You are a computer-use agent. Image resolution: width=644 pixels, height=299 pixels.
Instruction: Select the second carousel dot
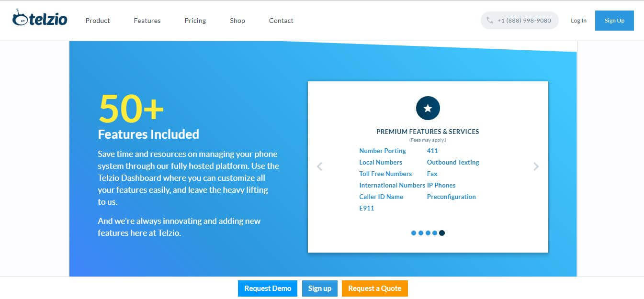coord(421,233)
